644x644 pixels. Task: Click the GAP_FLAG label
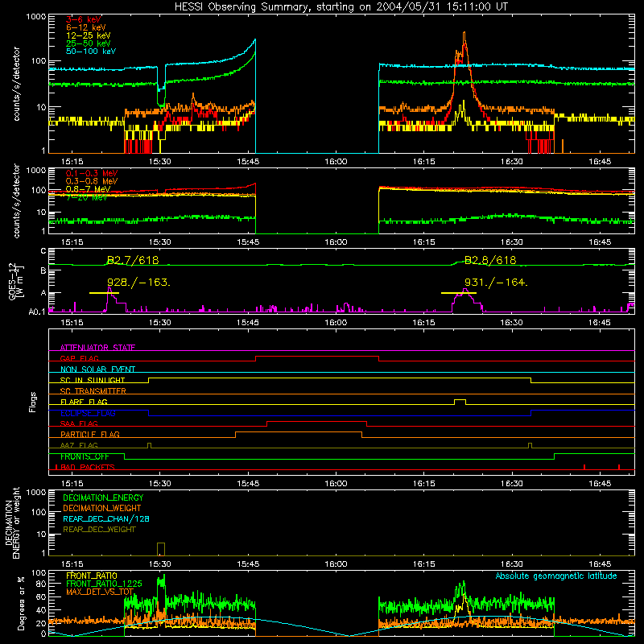pos(79,358)
